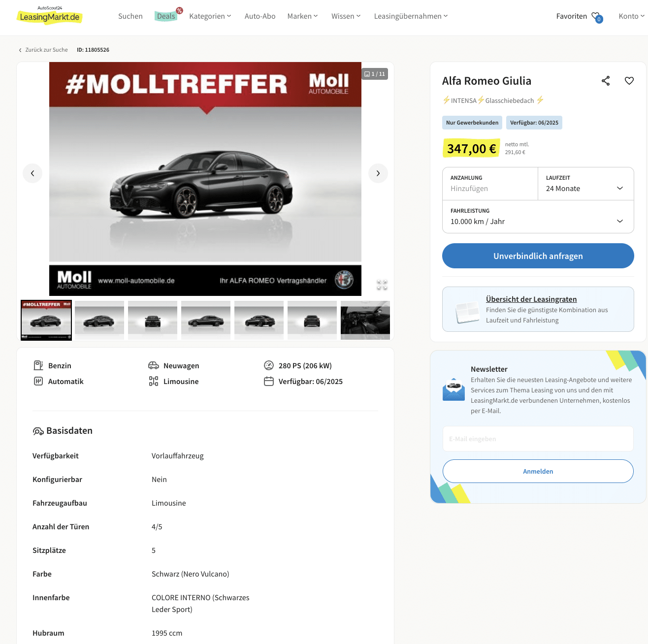Screen dimensions: 648x644
Task: Open Leasingübernahmen in the navigation bar
Action: tap(411, 16)
